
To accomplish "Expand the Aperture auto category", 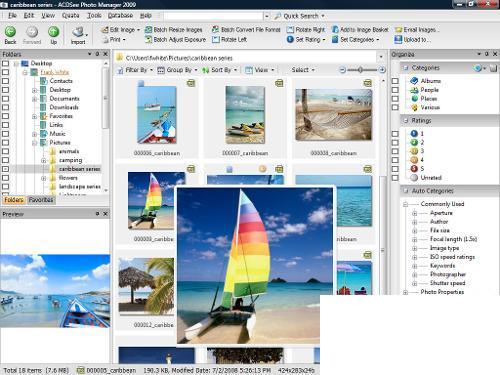I will [415, 213].
